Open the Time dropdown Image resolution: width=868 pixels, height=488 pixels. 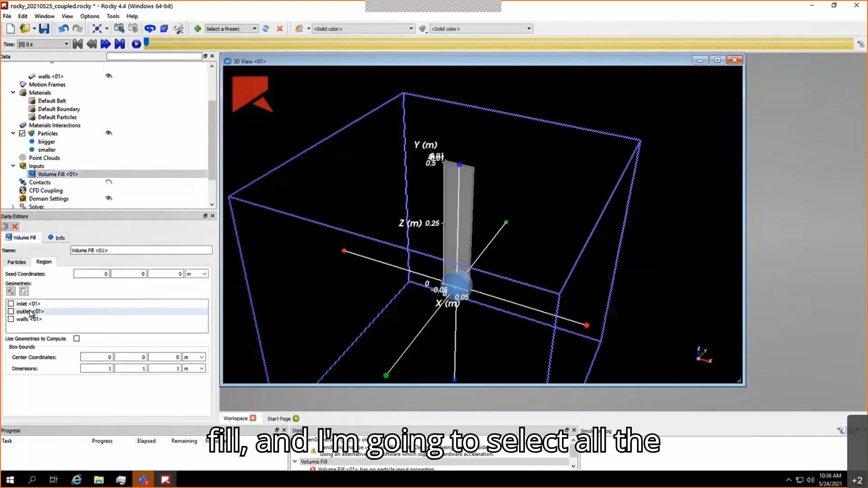click(66, 44)
